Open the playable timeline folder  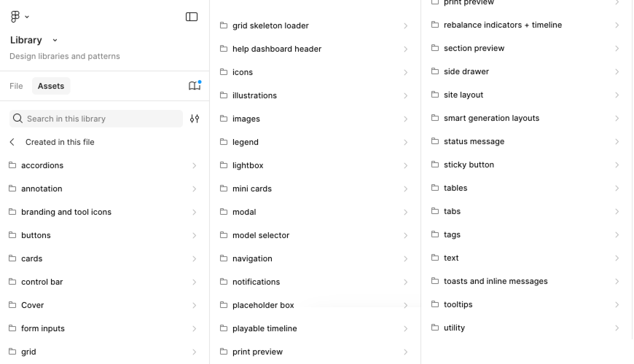click(315, 328)
